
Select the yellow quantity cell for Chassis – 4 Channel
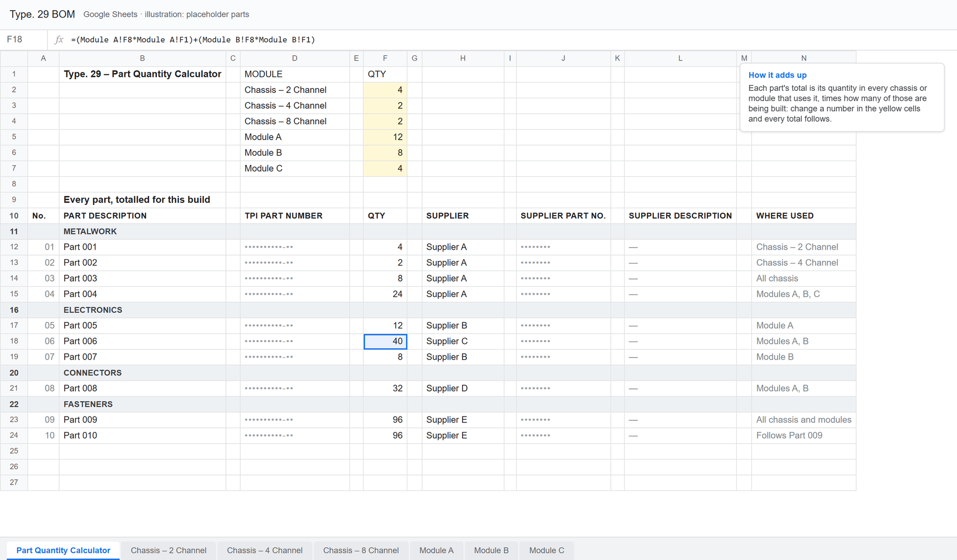click(385, 106)
